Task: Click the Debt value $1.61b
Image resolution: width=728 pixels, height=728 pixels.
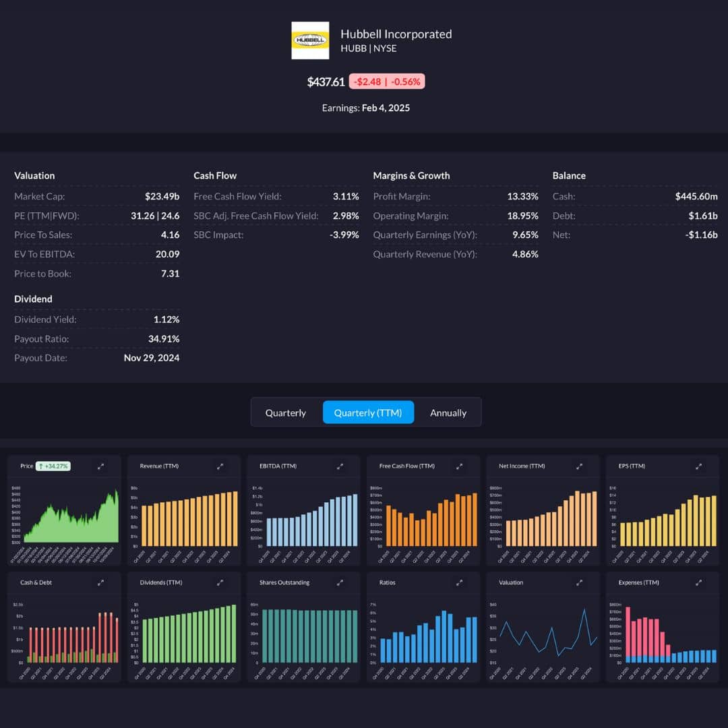Action: (703, 216)
